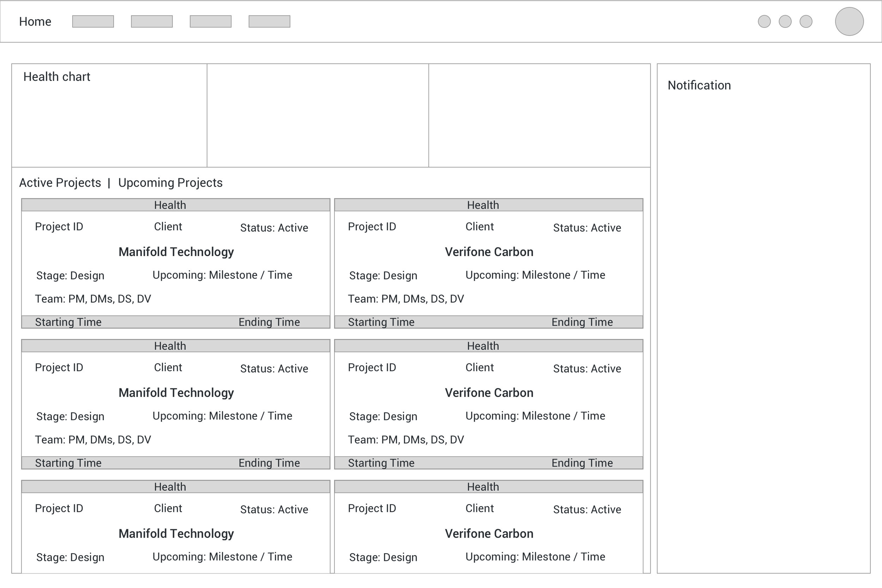Click Health bar on third-row Manifold Technology card
This screenshot has width=882, height=588.
(176, 487)
